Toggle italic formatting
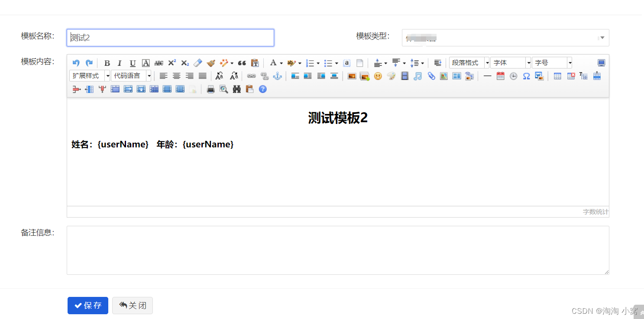The width and height of the screenshot is (644, 319). (x=120, y=63)
